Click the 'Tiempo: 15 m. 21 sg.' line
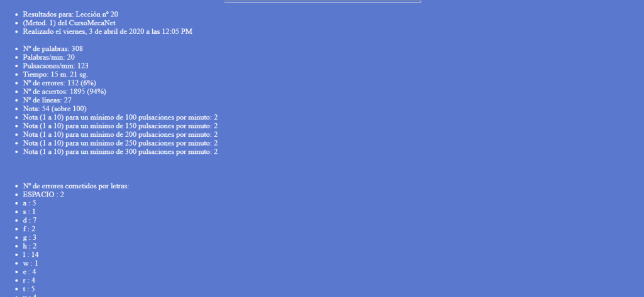Screen dimensions: 644x297 tap(55, 75)
